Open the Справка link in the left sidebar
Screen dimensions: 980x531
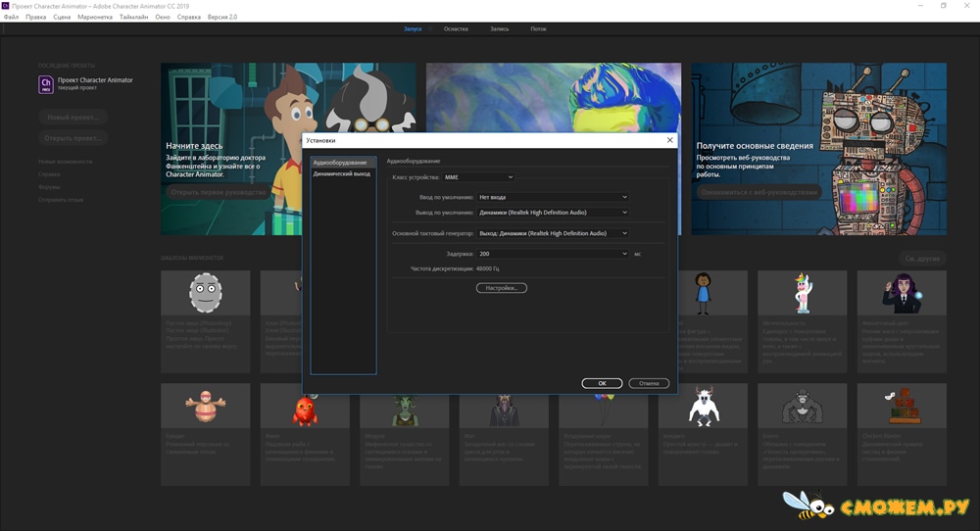(x=49, y=174)
